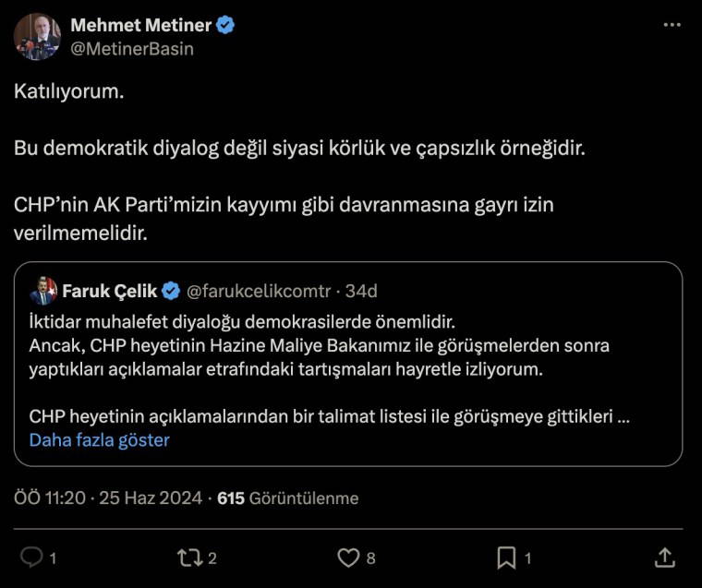Viewport: 702px width, 588px height.
Task: Click the reply speech bubble icon
Action: [x=31, y=558]
